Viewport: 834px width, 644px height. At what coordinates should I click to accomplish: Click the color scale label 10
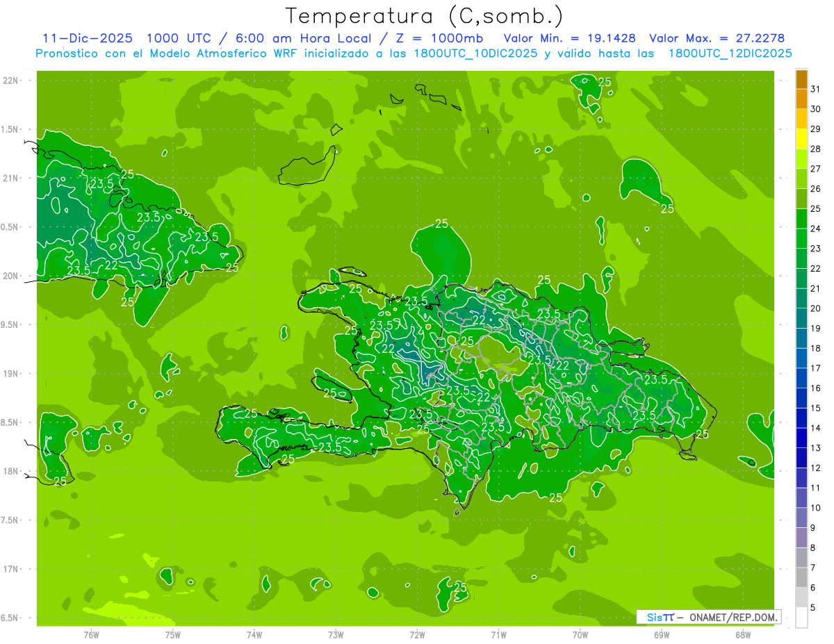817,508
